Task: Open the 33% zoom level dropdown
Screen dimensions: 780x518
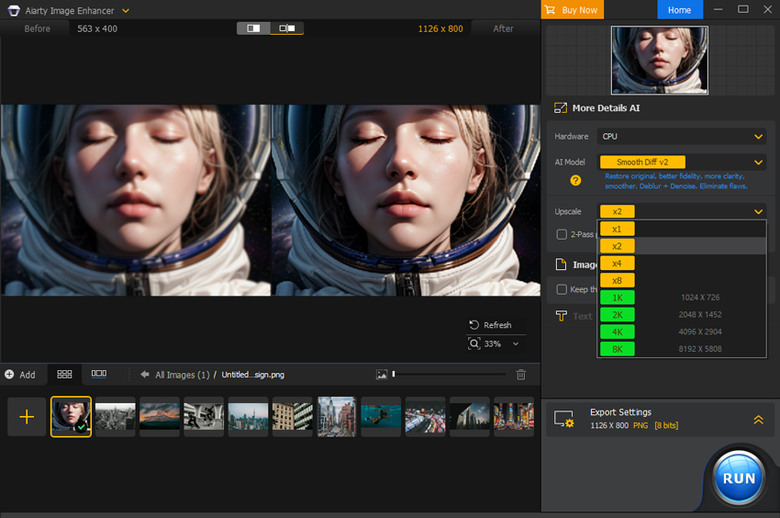Action: [x=515, y=344]
